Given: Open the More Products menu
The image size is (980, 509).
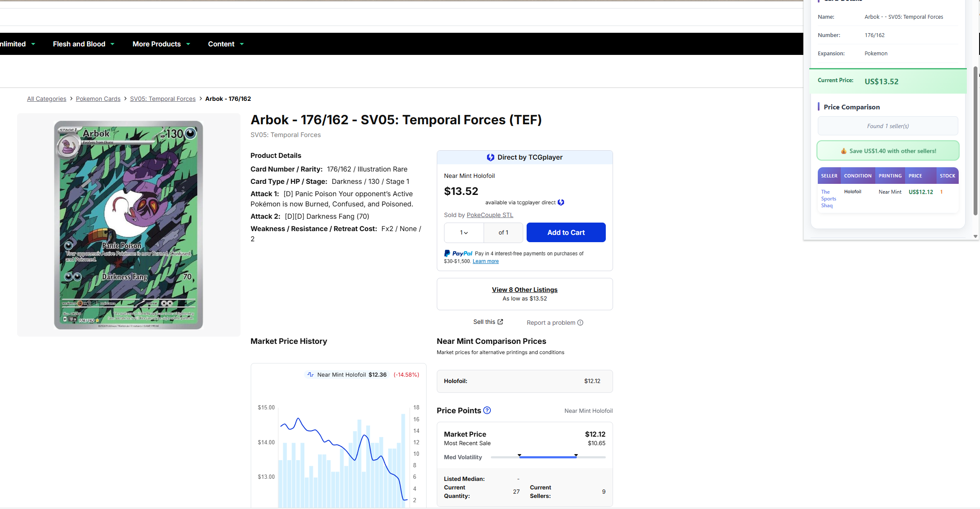Looking at the screenshot, I should 161,44.
